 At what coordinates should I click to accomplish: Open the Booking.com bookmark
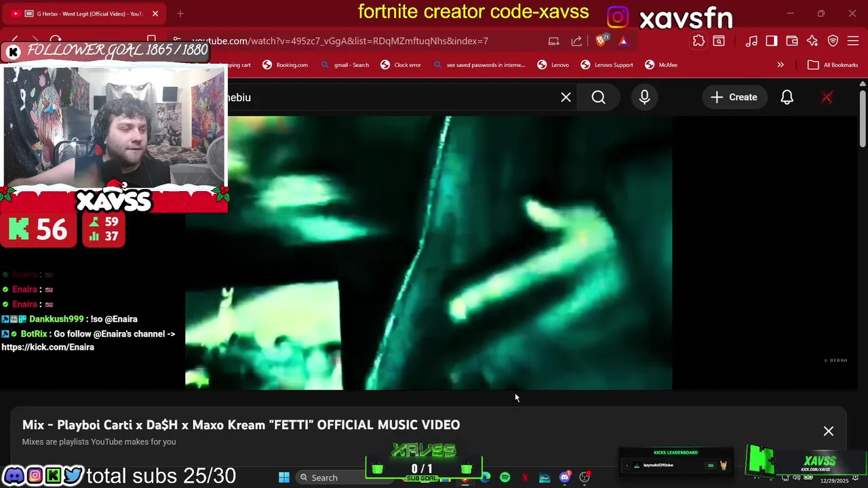[x=285, y=65]
